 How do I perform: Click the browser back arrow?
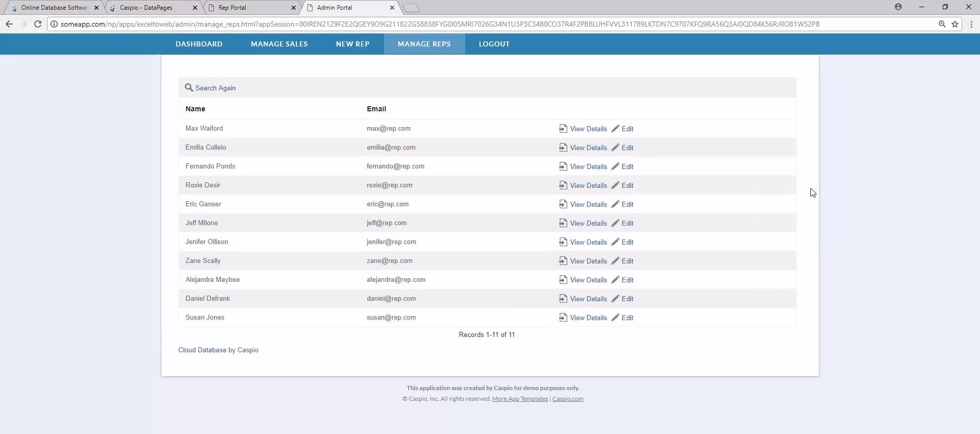tap(9, 24)
